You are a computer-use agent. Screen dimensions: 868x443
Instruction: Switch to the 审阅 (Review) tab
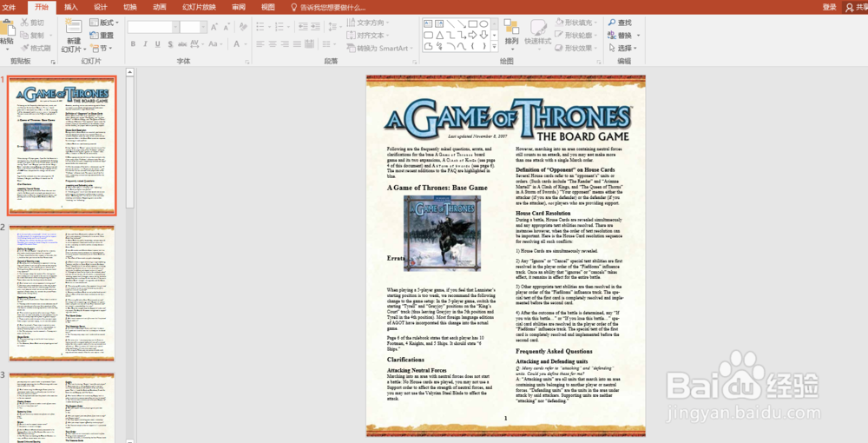tap(239, 7)
